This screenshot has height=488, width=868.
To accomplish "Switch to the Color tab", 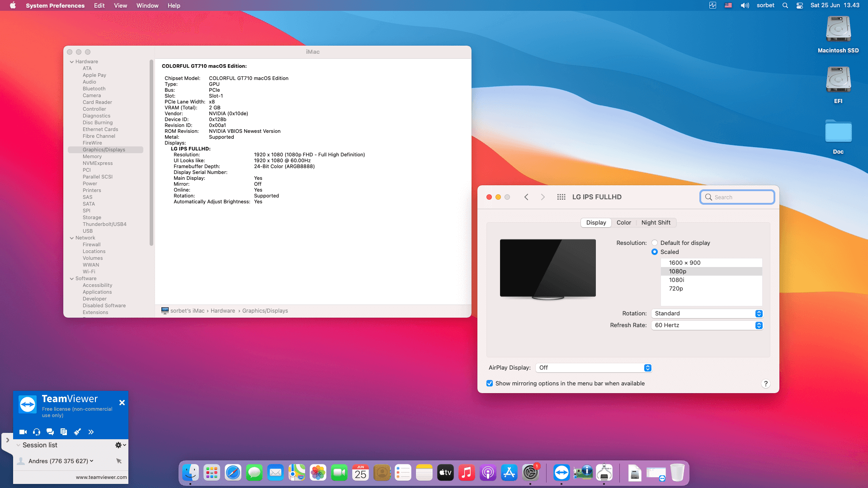I will [623, 223].
